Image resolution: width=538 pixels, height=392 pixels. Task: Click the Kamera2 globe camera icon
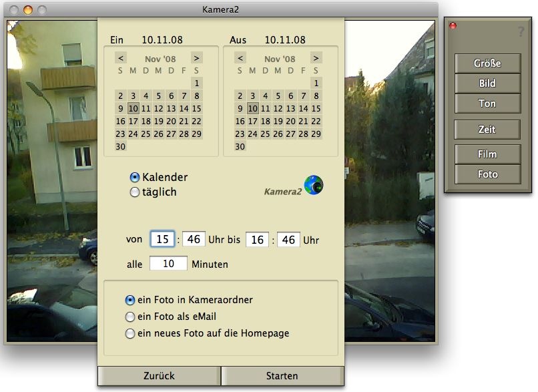coord(313,185)
